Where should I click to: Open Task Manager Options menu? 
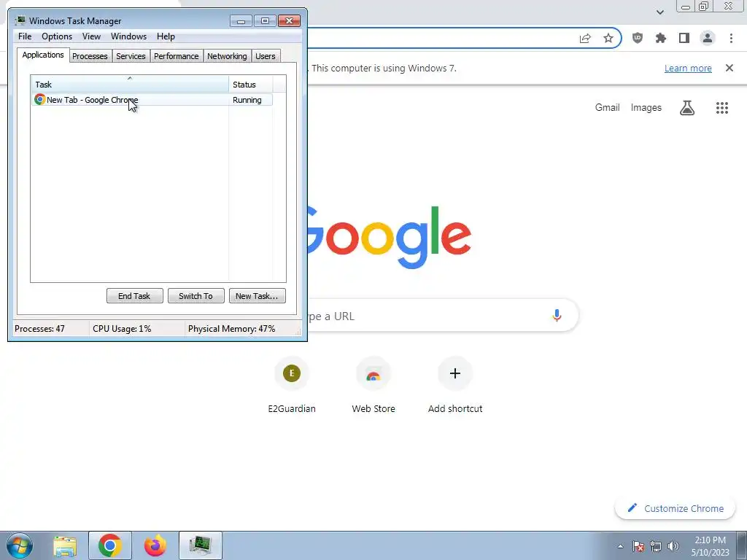click(57, 36)
